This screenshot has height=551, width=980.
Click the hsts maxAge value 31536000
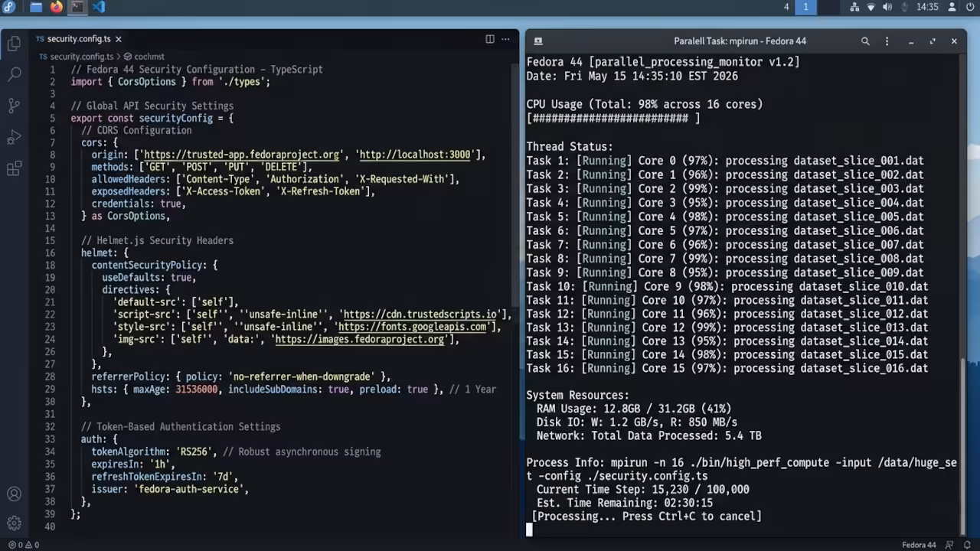coord(197,390)
